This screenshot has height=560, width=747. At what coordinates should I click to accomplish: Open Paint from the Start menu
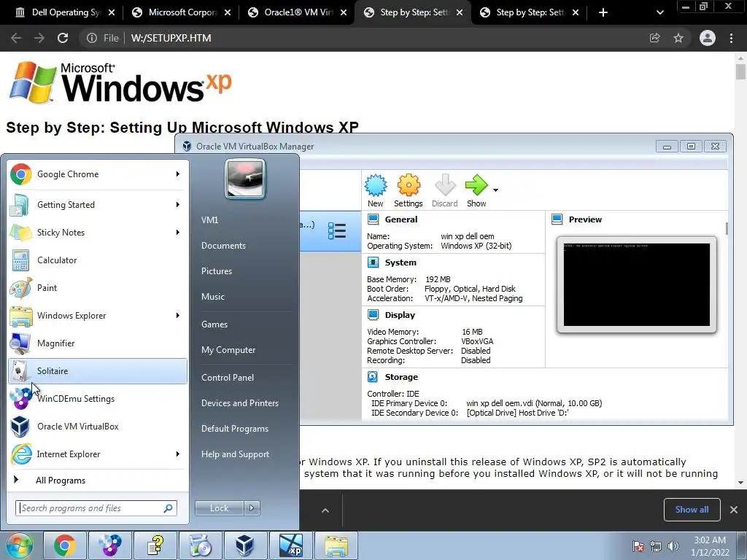tap(97, 287)
